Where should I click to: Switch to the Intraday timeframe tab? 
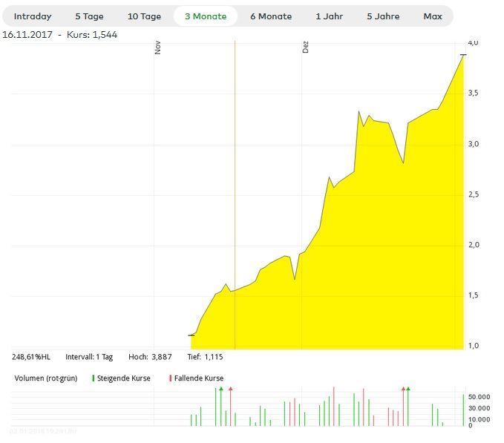pyautogui.click(x=33, y=16)
